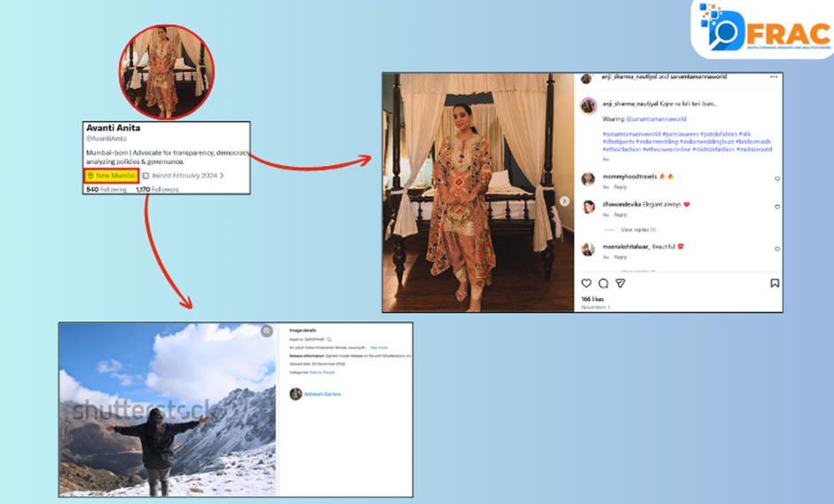Expand View replies under dhawandevika's comment
Screen dimensions: 834x504
[x=637, y=230]
